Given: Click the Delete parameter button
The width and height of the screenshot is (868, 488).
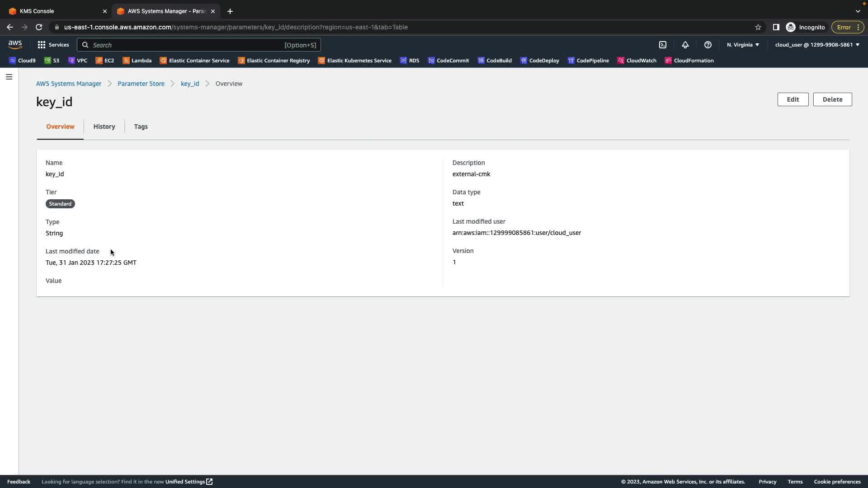Looking at the screenshot, I should point(832,99).
